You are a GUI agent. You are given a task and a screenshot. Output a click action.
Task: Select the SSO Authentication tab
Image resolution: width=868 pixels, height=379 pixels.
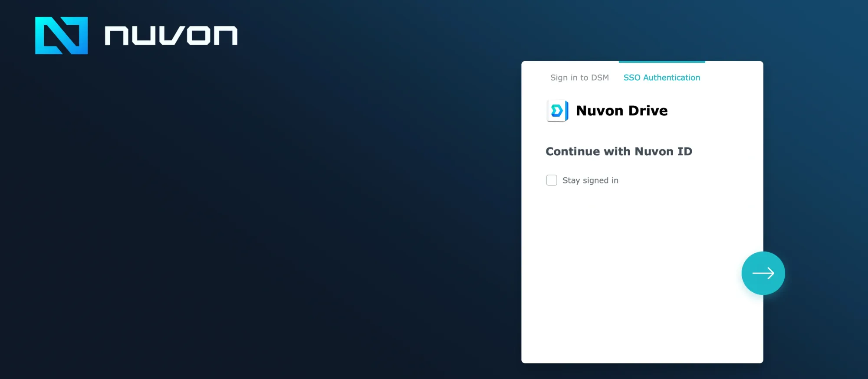pyautogui.click(x=661, y=78)
